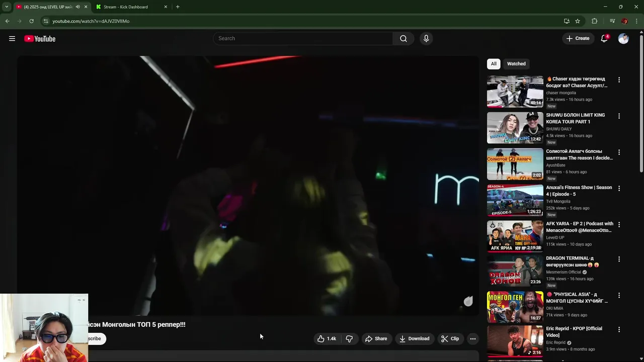
Task: Dislike the video
Action: click(349, 339)
